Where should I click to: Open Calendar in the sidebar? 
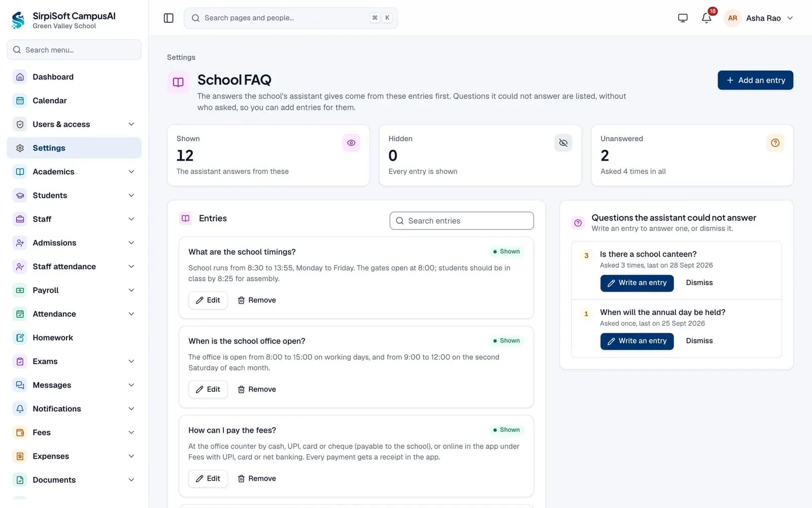click(74, 101)
